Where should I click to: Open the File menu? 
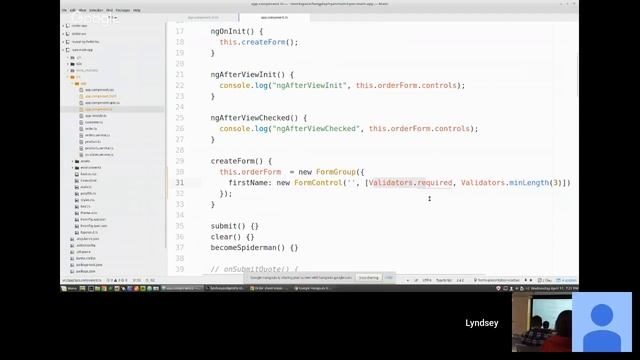coord(64,10)
